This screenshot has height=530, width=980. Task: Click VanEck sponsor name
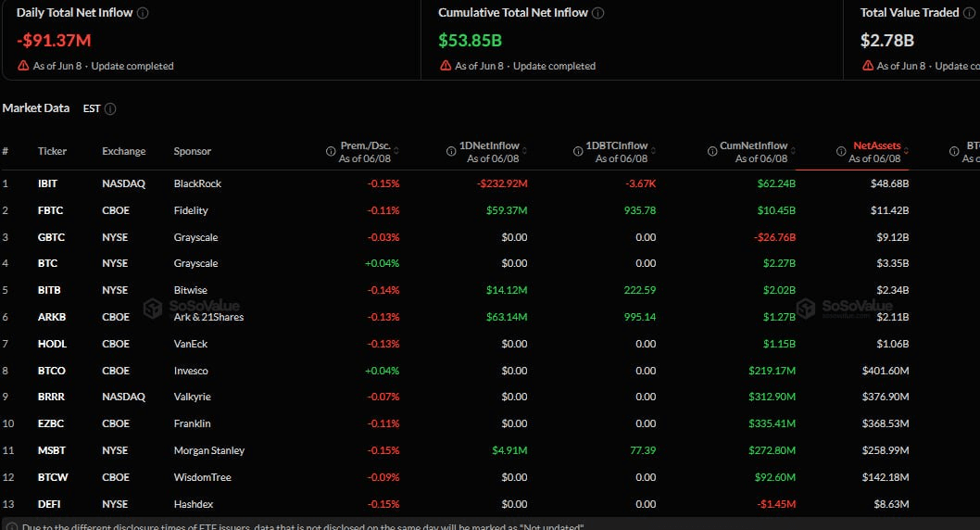[191, 345]
